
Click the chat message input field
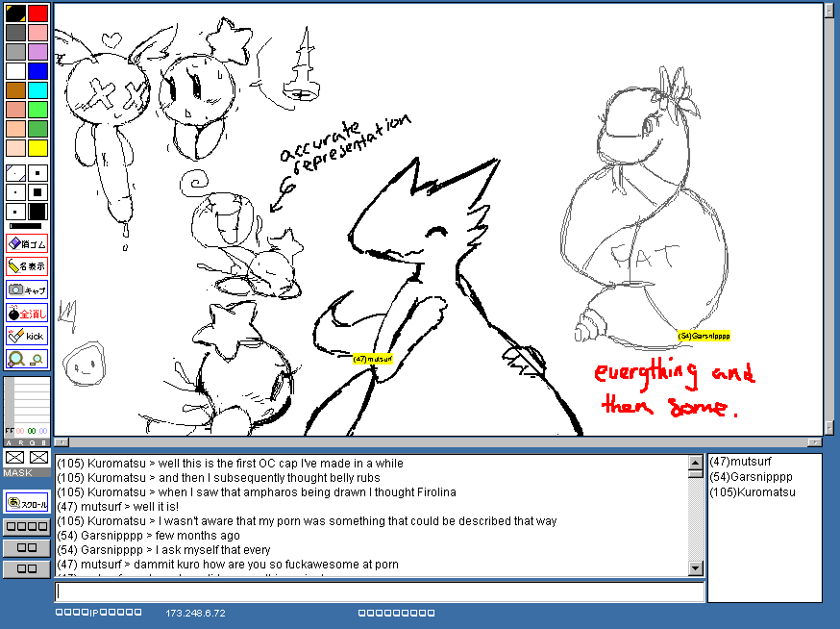pyautogui.click(x=380, y=591)
